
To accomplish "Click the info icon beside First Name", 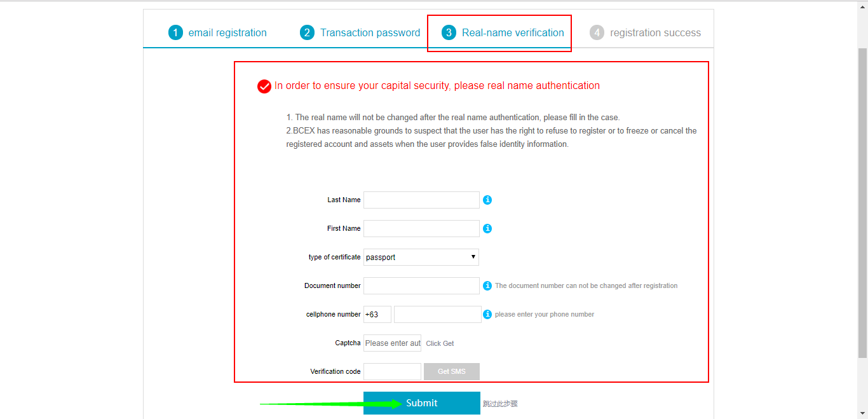I will [x=487, y=228].
